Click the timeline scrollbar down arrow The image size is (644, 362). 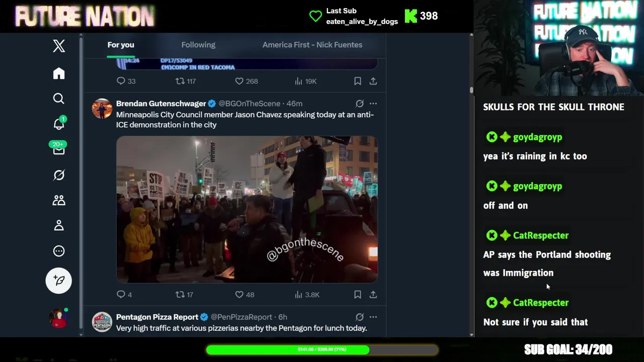[x=471, y=334]
